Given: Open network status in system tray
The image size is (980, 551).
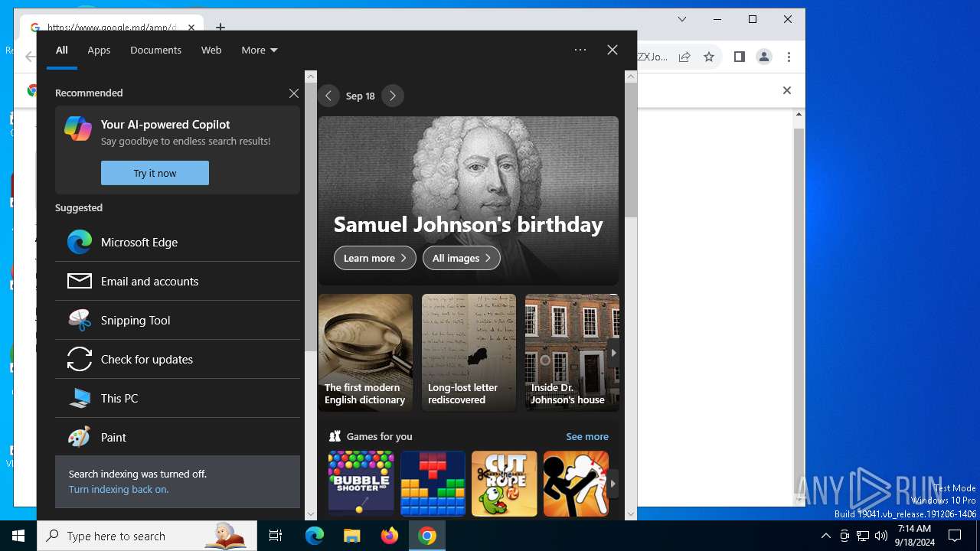Looking at the screenshot, I should pyautogui.click(x=863, y=536).
